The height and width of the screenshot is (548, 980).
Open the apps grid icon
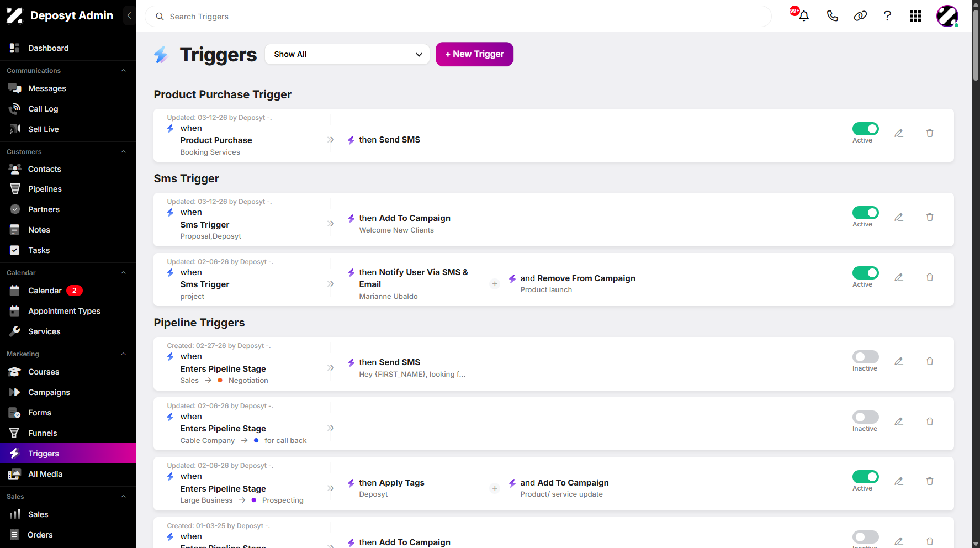pos(915,16)
